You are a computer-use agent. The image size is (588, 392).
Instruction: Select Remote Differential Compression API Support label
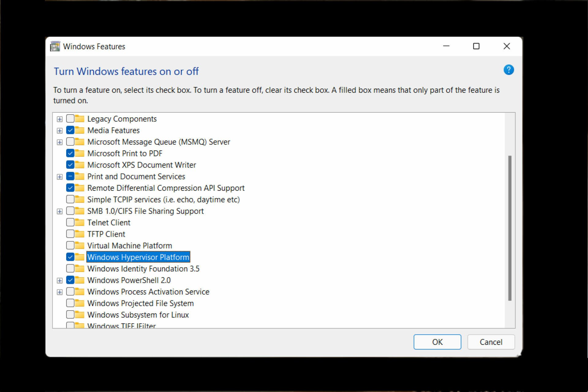point(166,188)
